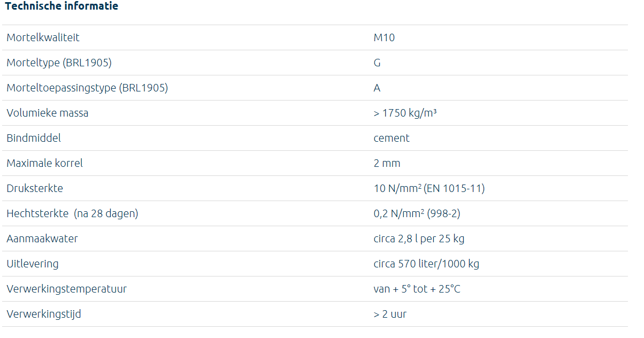Select the Verwerkingstemperatuur label
644x338 pixels.
[x=67, y=289]
